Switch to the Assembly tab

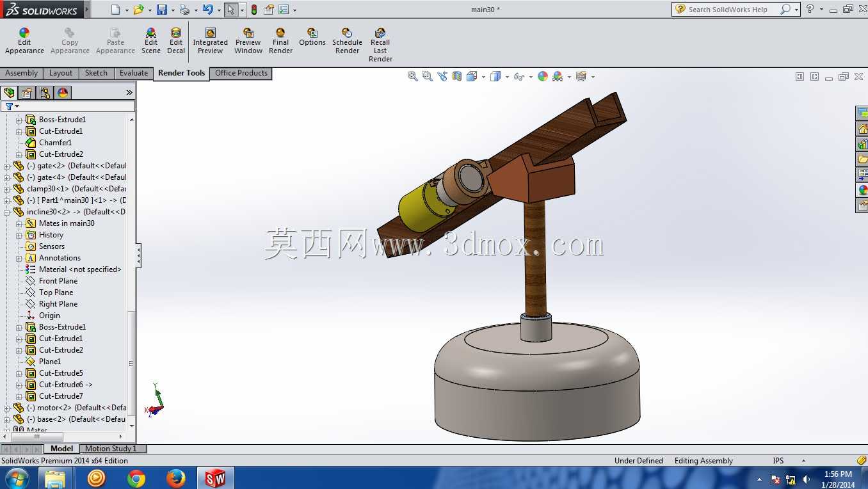point(22,74)
